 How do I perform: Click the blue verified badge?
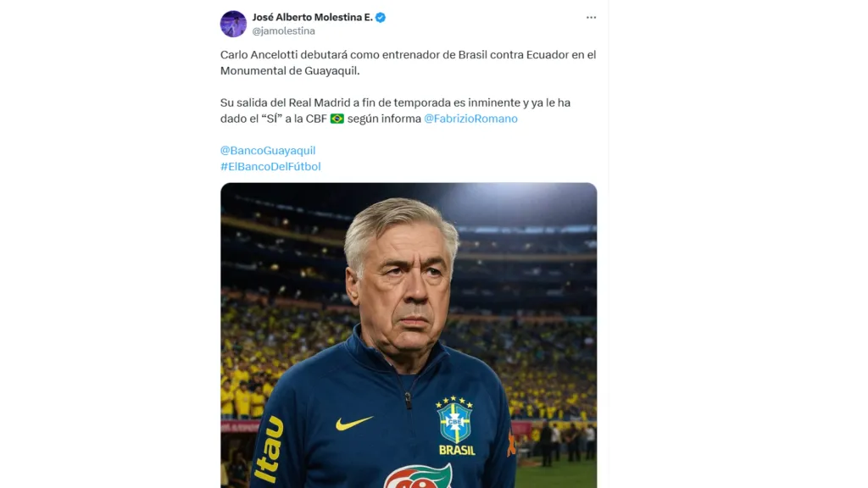point(381,17)
